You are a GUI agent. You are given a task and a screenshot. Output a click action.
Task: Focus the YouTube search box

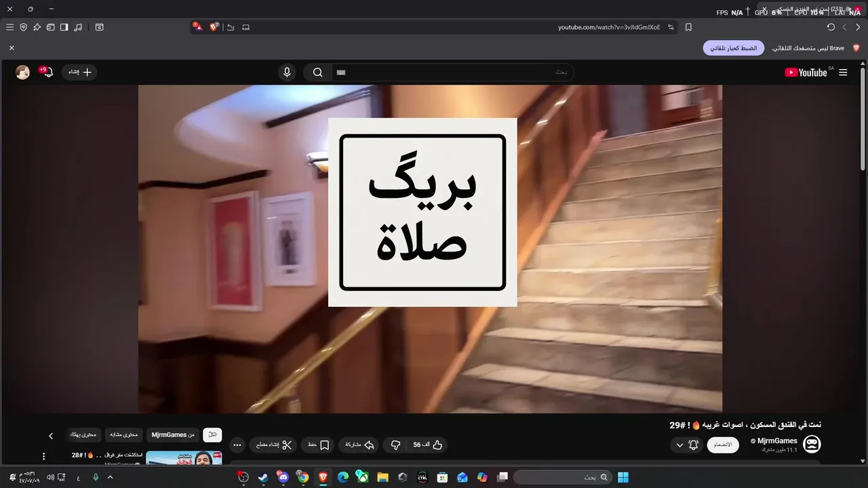pyautogui.click(x=453, y=72)
